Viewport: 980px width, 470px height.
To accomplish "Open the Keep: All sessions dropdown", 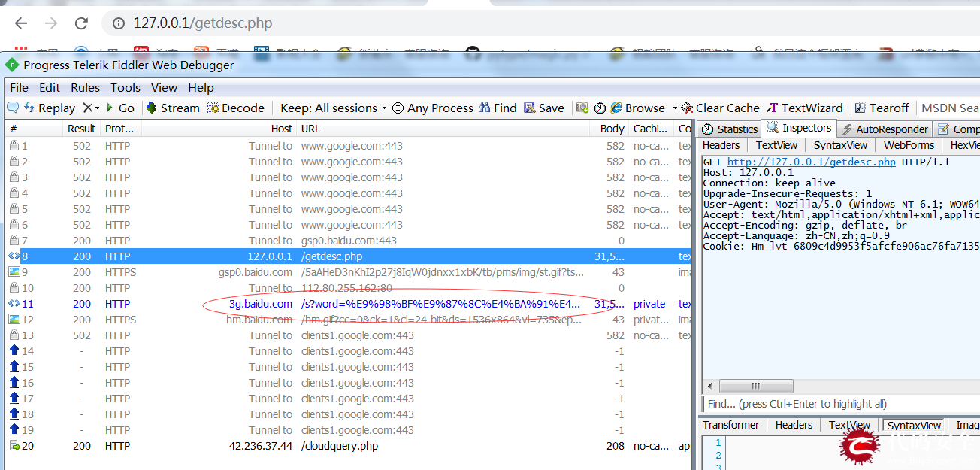I will point(334,108).
